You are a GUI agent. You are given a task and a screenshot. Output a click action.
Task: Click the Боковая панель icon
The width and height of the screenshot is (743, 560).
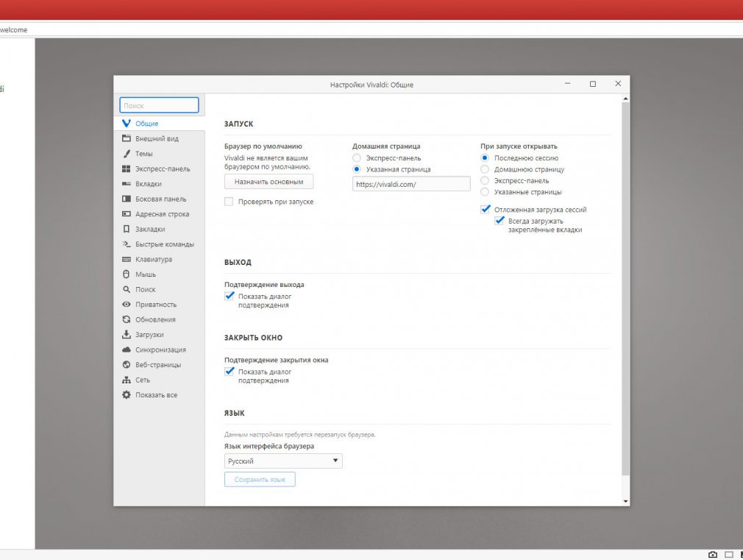[127, 199]
